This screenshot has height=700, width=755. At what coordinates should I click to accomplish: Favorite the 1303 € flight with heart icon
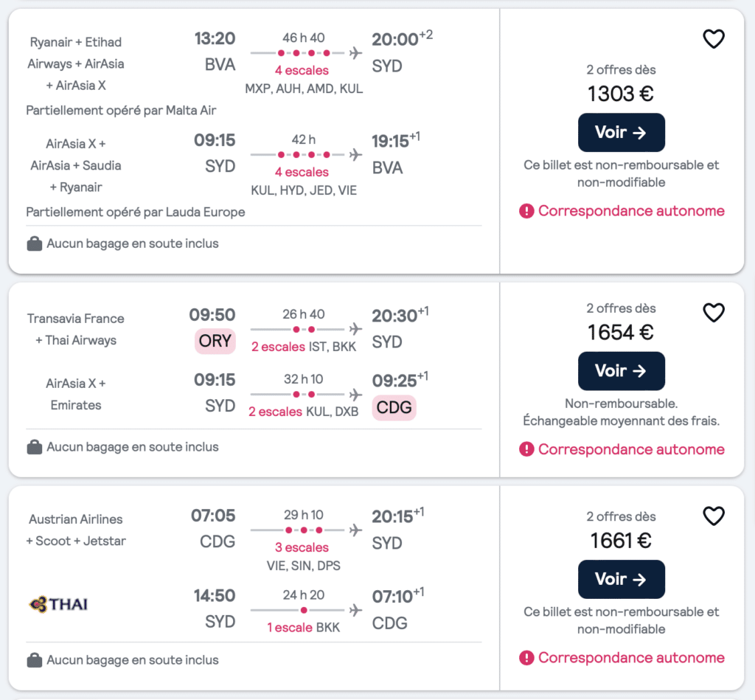coord(714,39)
